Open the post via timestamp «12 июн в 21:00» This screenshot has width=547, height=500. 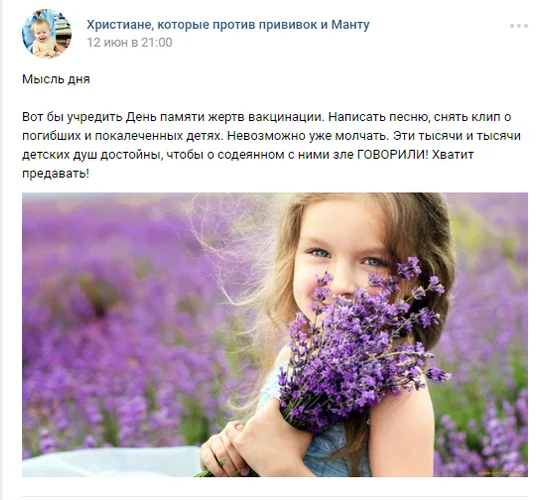[129, 43]
